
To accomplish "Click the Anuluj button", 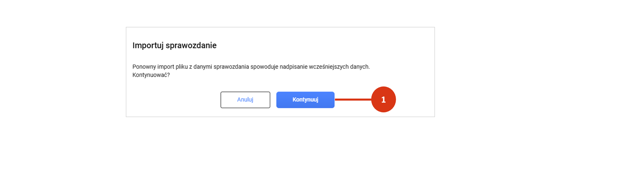I will click(x=245, y=100).
